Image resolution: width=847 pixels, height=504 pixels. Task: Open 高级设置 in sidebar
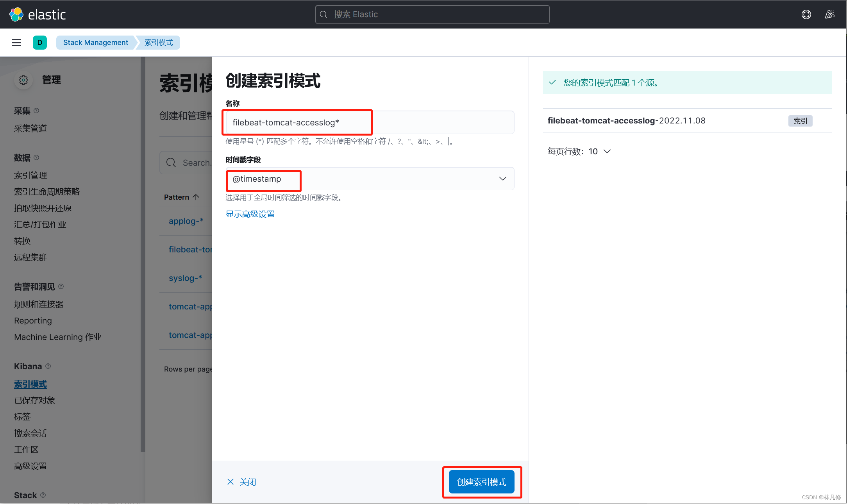[x=30, y=466]
